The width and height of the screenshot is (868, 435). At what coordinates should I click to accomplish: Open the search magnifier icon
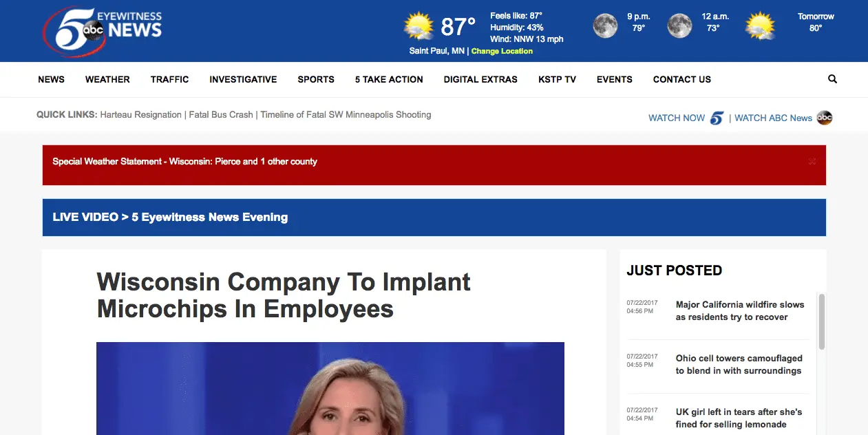[832, 79]
